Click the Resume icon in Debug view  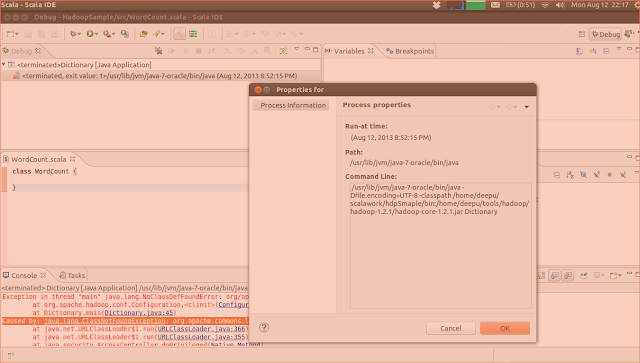[x=172, y=51]
